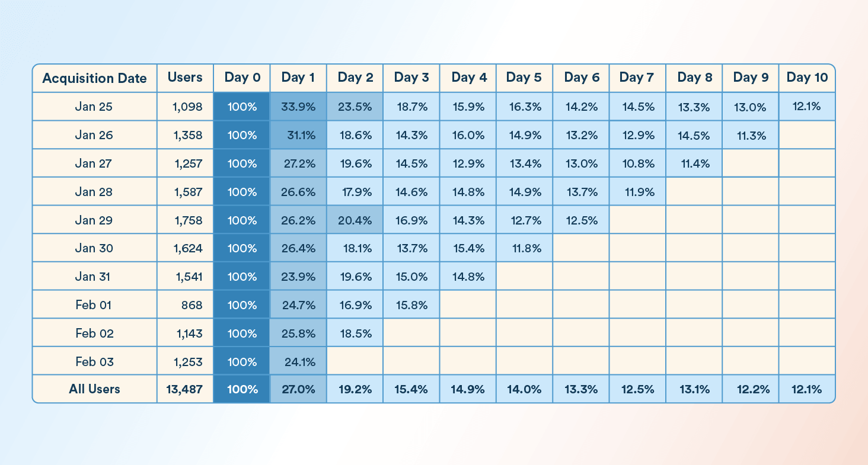The height and width of the screenshot is (465, 868).
Task: Click the Jan 25 row label
Action: tap(94, 107)
